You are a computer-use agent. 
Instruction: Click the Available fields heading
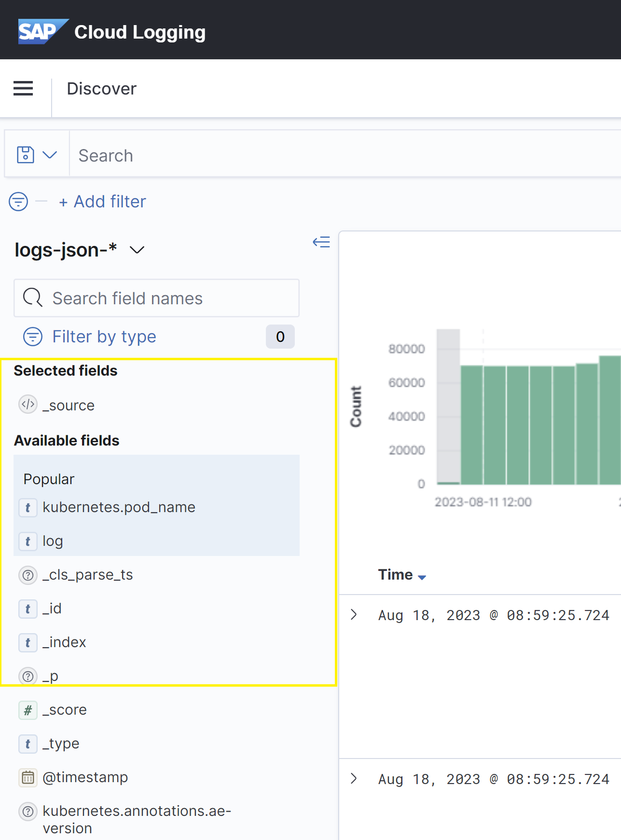pos(67,440)
